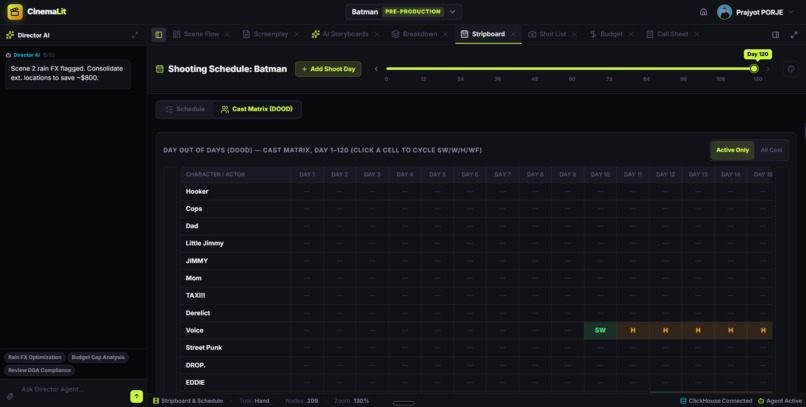
Task: Click the next day arrow on the slider
Action: pos(768,69)
